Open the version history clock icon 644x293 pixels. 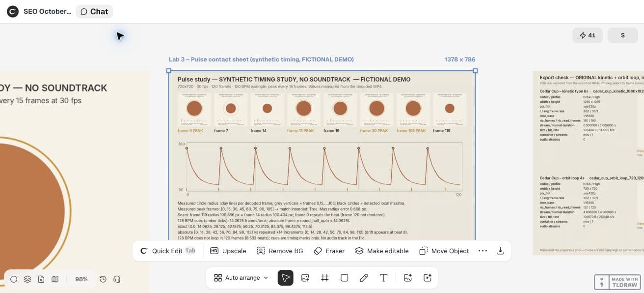(103, 279)
